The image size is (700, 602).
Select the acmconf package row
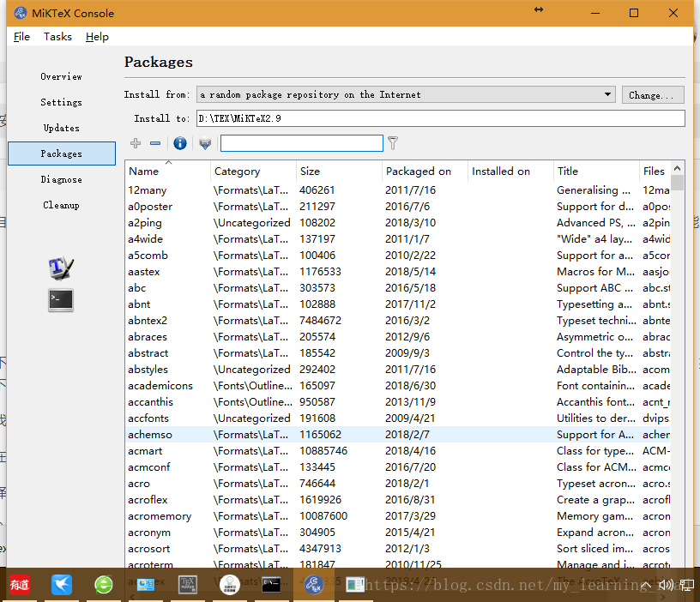[x=398, y=467]
